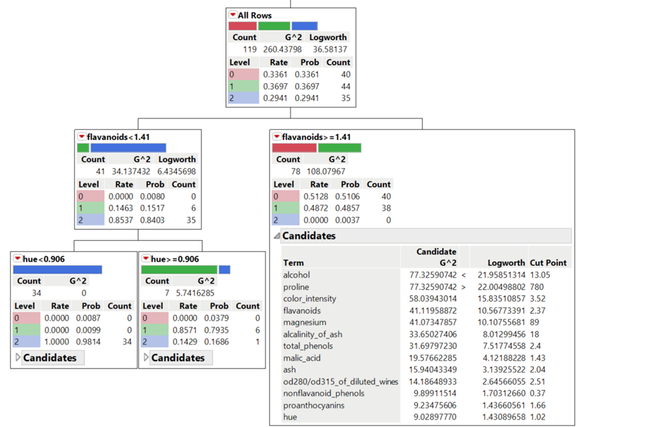Click the proanthocyanins candidate term
Image resolution: width=646 pixels, height=427 pixels.
pyautogui.click(x=314, y=405)
